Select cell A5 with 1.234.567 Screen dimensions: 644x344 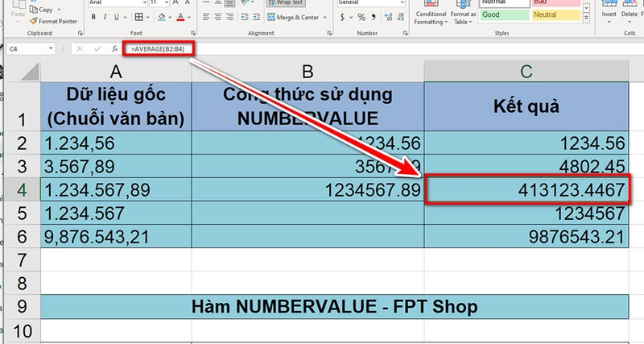116,213
